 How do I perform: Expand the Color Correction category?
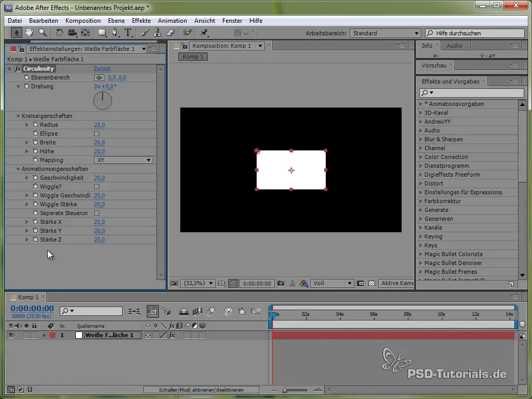click(421, 157)
